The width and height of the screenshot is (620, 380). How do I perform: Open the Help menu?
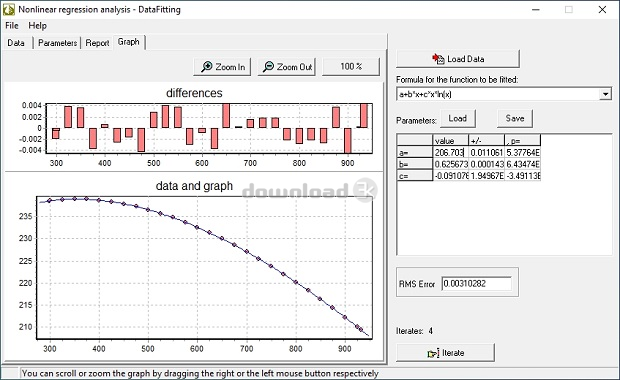38,26
